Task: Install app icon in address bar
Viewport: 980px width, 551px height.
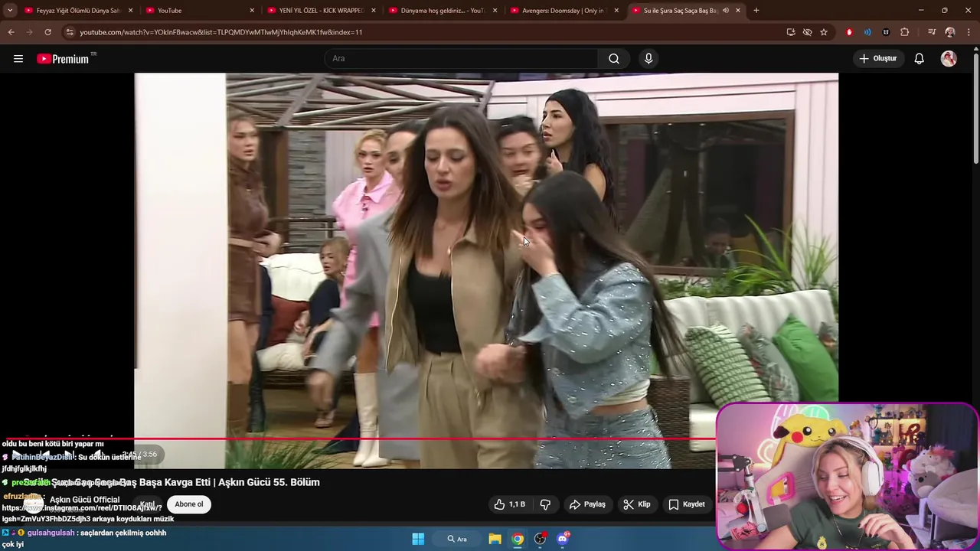Action: 791,32
